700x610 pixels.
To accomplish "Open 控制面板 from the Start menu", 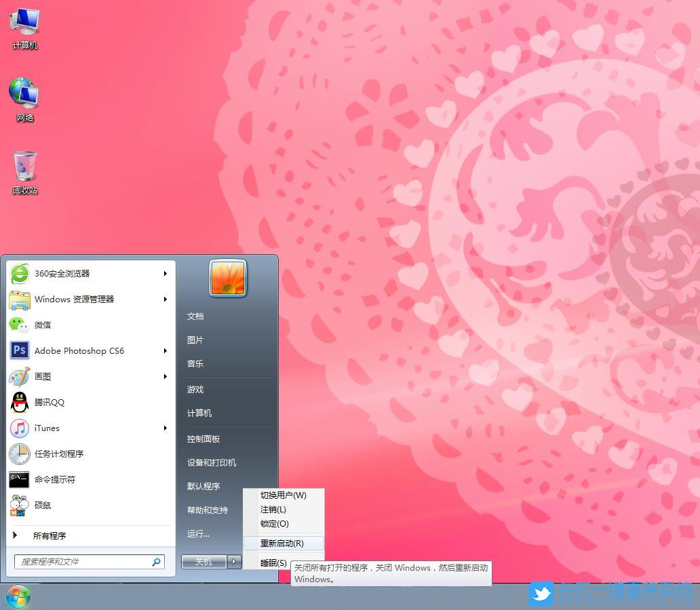I will tap(203, 439).
